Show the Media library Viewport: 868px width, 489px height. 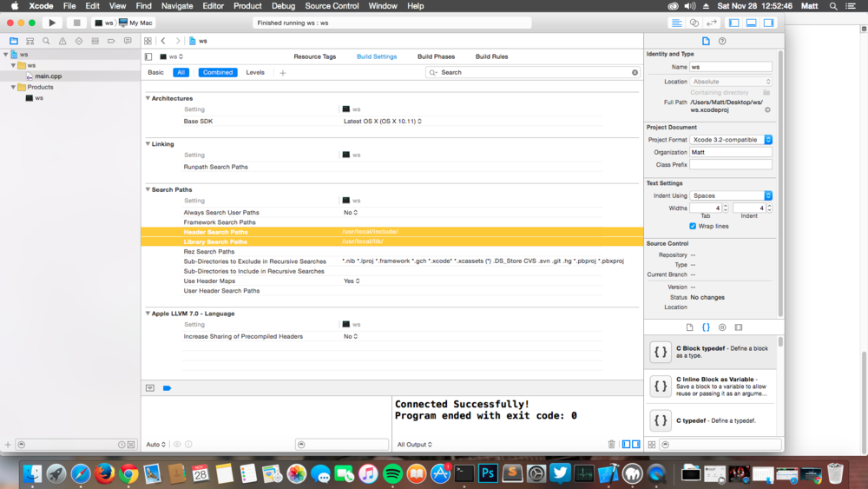739,327
